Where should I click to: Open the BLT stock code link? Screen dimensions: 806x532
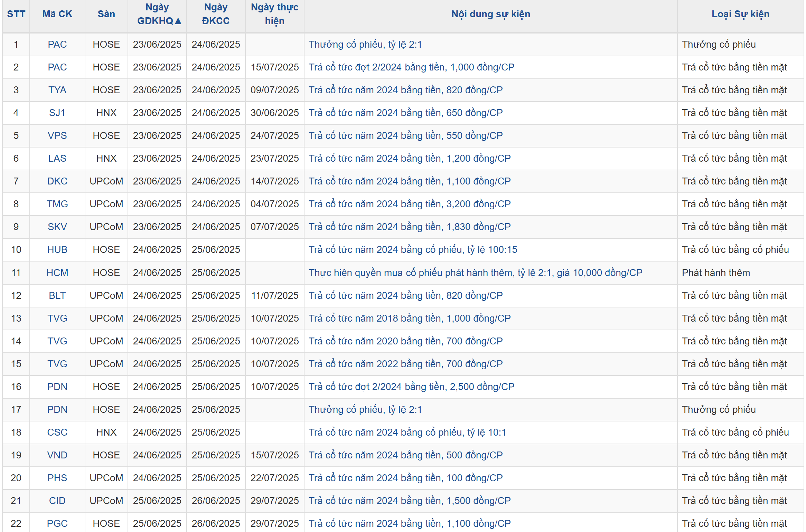(57, 296)
